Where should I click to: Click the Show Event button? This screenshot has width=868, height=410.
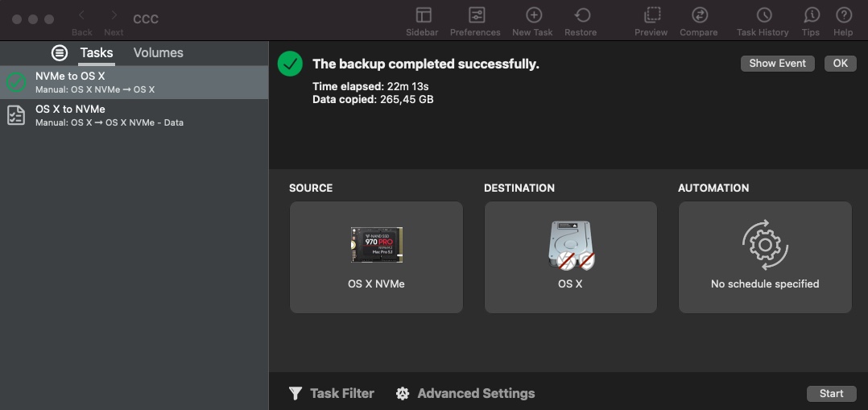pos(777,63)
